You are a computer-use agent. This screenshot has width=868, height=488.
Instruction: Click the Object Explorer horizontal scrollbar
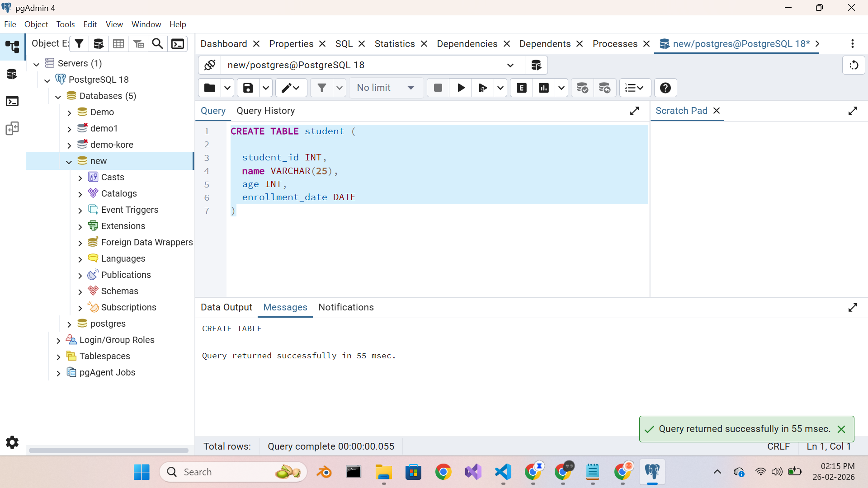[x=108, y=450]
